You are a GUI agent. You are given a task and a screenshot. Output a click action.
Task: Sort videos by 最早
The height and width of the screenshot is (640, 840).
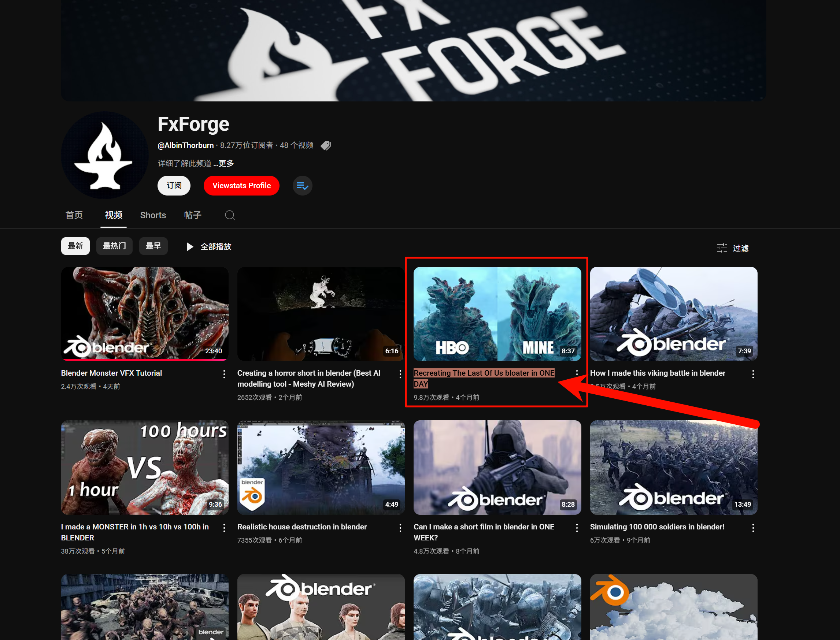153,246
